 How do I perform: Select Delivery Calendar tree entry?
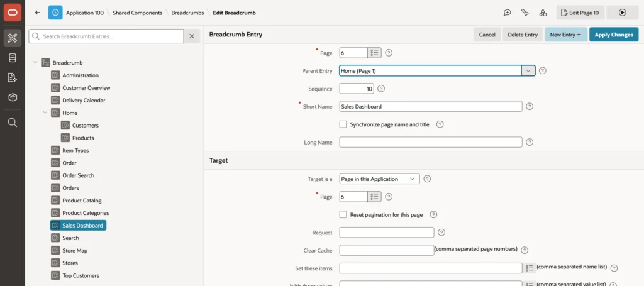84,101
